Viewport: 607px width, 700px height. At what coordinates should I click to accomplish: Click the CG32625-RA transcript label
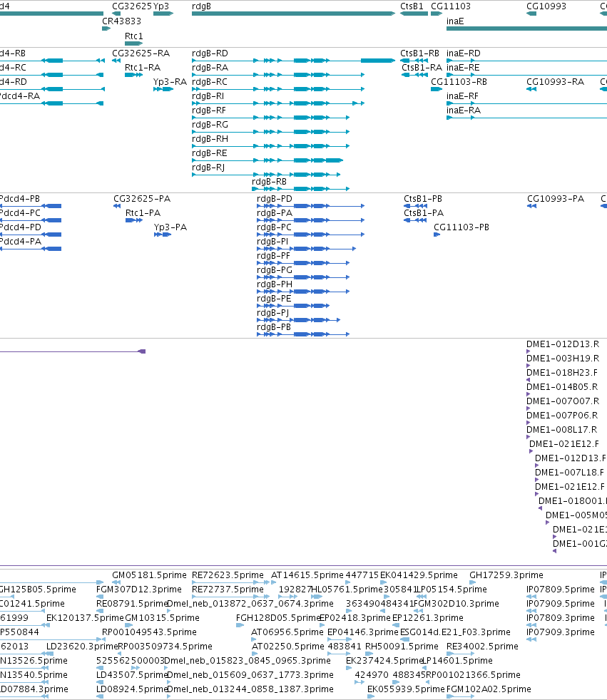point(141,53)
